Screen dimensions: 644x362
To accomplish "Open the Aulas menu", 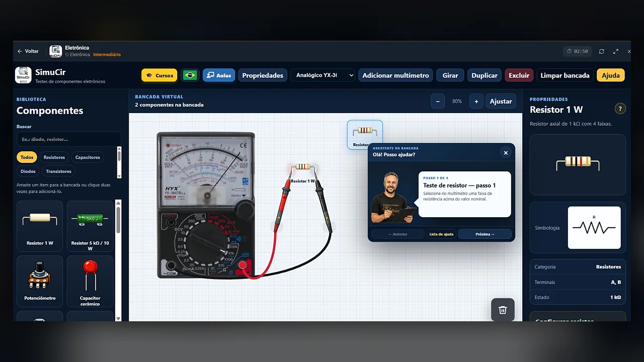I will coord(219,75).
